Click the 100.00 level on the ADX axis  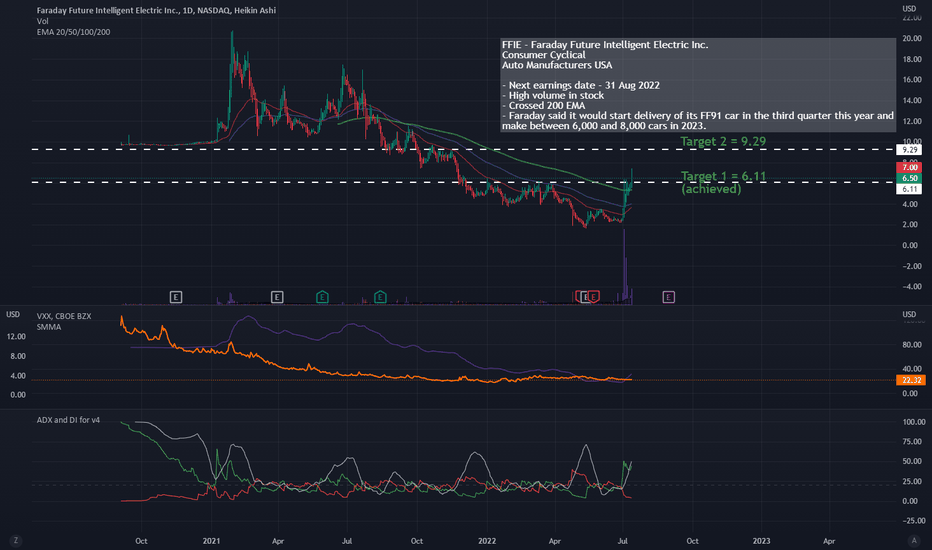914,422
